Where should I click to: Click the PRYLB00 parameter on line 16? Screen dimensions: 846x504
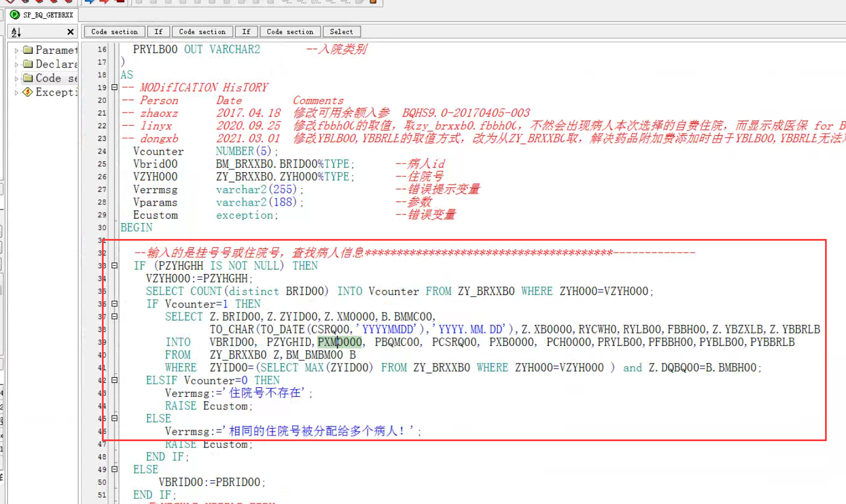[155, 49]
